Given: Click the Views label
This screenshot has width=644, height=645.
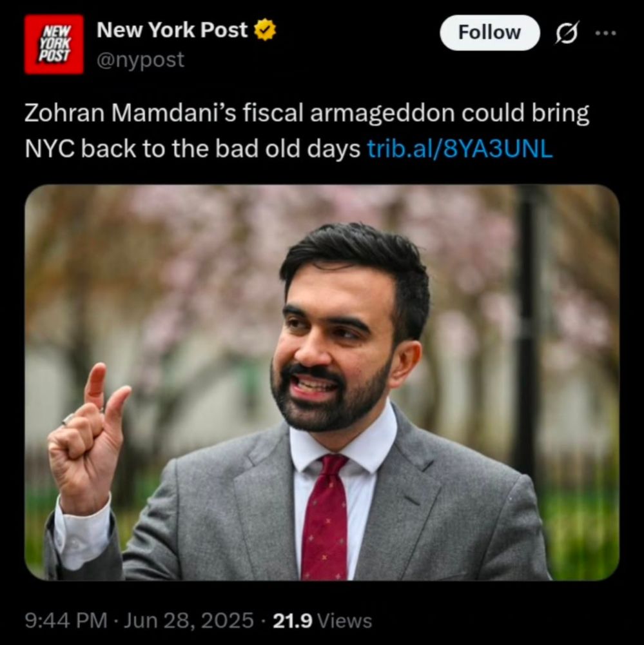Looking at the screenshot, I should [345, 620].
